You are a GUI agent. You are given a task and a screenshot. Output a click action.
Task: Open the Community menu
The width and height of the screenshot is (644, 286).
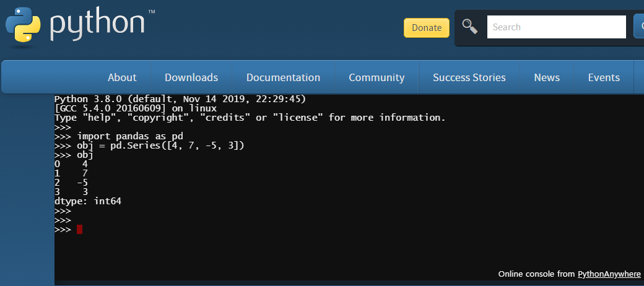tap(376, 77)
